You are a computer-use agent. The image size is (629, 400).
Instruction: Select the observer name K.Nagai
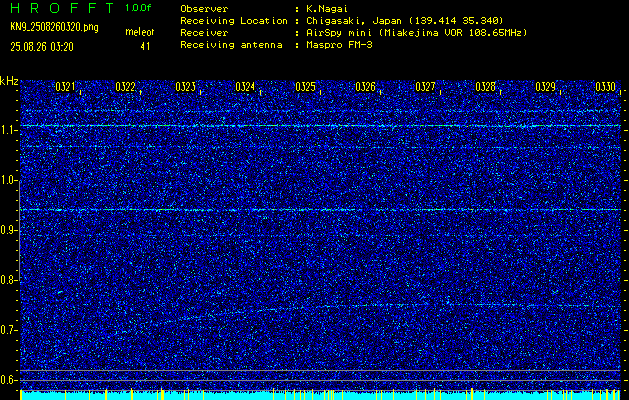tap(325, 8)
